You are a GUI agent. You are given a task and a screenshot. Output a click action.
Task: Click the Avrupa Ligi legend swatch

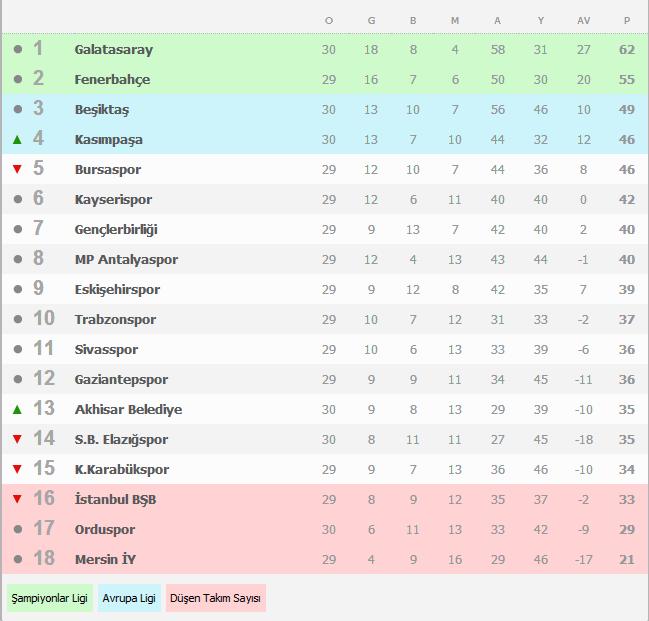(130, 598)
